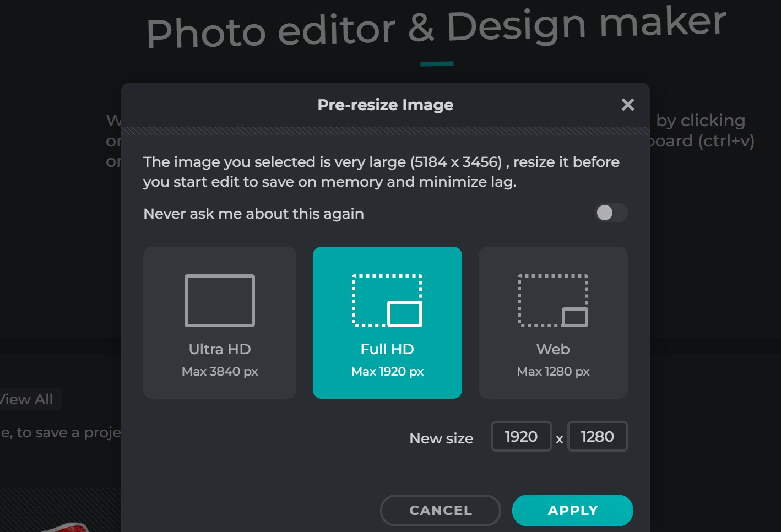Screen dimensions: 781x532
Task: Click the Pre-resize Image dialog title
Action: click(385, 105)
